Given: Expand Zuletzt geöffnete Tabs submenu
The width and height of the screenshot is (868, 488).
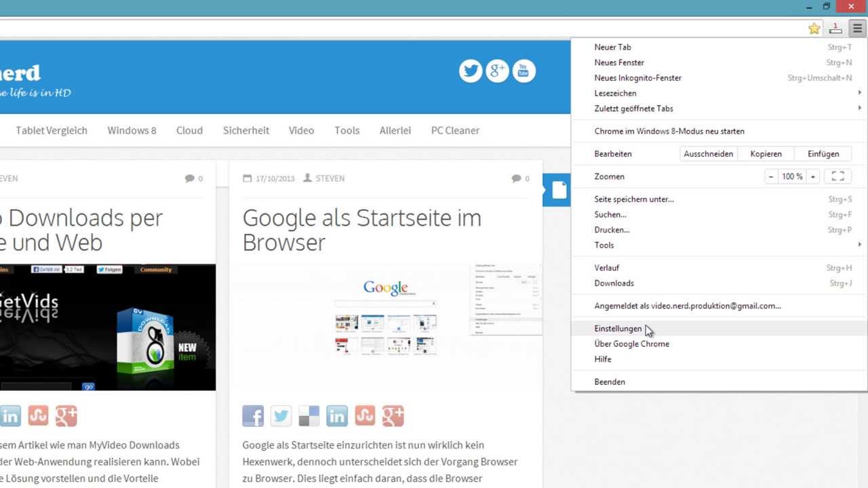Looking at the screenshot, I should pos(719,108).
